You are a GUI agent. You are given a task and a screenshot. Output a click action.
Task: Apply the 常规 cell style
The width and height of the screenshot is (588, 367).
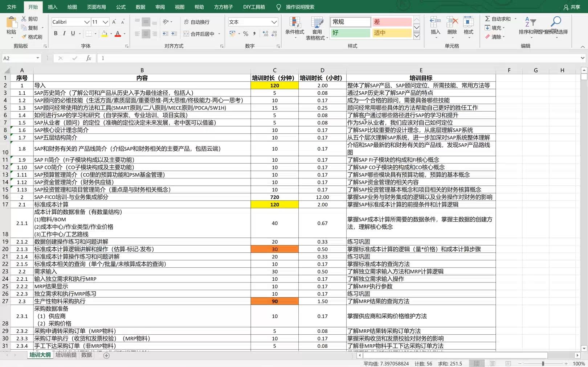[x=350, y=22]
